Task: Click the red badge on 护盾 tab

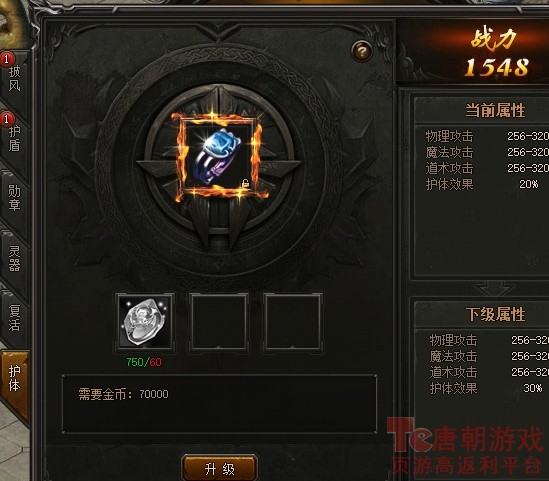Action: click(7, 119)
